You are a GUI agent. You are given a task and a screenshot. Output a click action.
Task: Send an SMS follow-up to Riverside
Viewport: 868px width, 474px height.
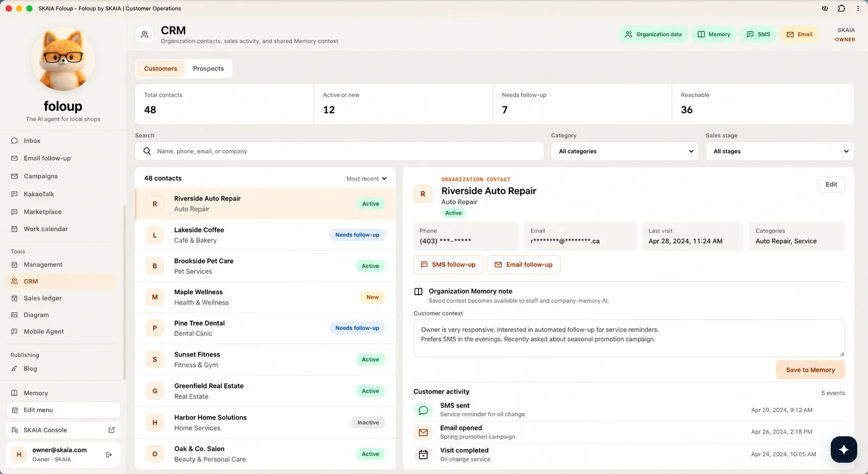(448, 265)
